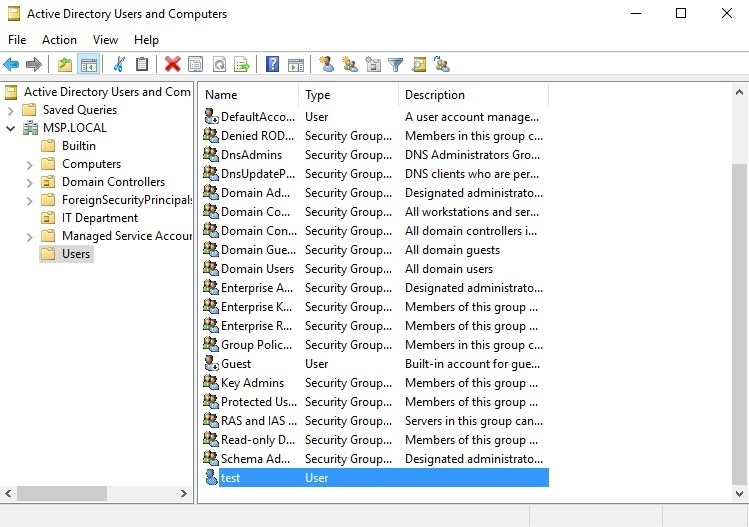The image size is (749, 527).
Task: Click the red Delete X icon
Action: pos(172,65)
